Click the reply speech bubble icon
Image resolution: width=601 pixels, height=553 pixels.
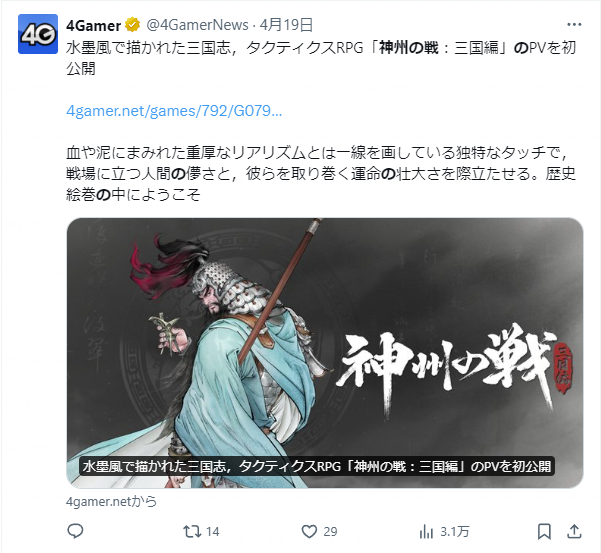coord(75,531)
